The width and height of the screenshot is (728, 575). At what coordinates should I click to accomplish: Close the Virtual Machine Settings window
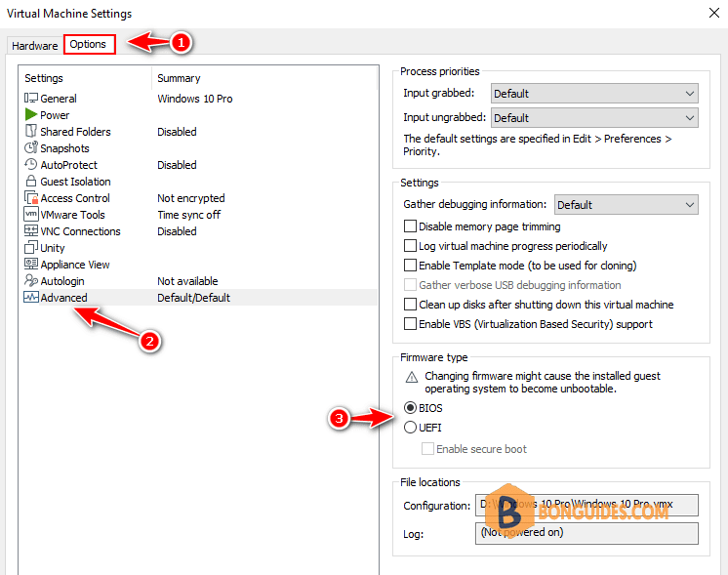tap(714, 13)
